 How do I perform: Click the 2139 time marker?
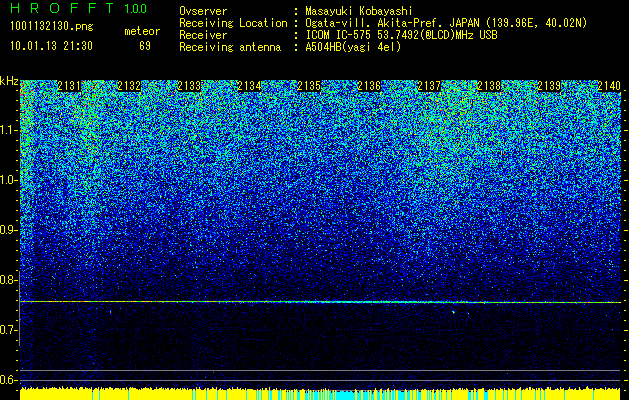549,86
